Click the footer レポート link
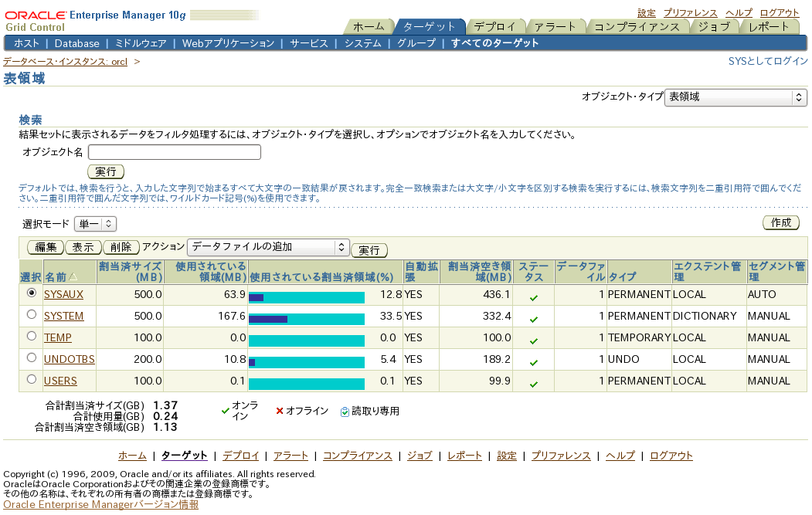 pos(464,456)
